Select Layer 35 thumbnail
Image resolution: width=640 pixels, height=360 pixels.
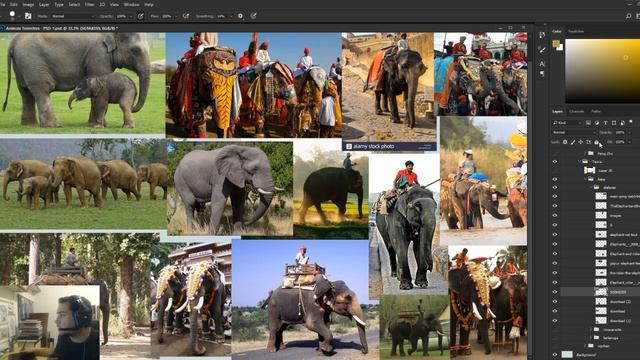[x=589, y=170]
